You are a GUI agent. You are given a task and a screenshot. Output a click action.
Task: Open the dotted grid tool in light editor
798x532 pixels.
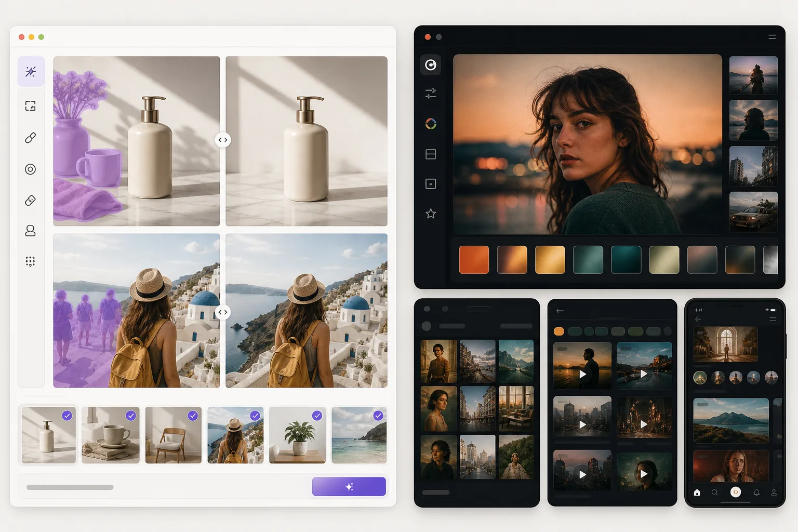[x=31, y=261]
